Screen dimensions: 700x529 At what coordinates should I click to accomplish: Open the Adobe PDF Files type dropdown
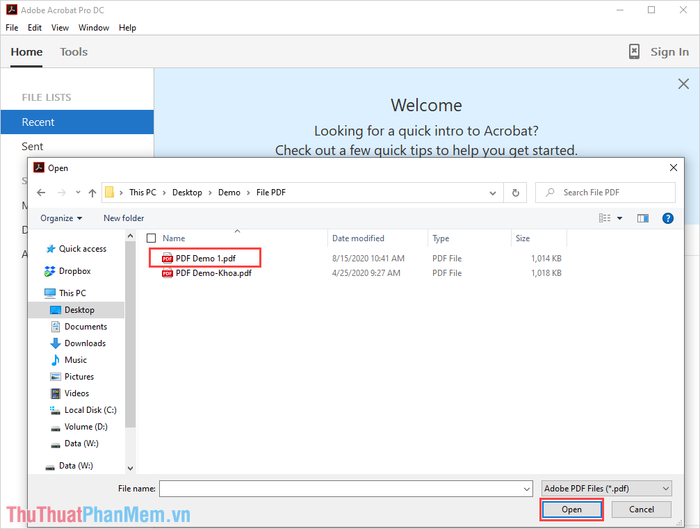coord(605,488)
